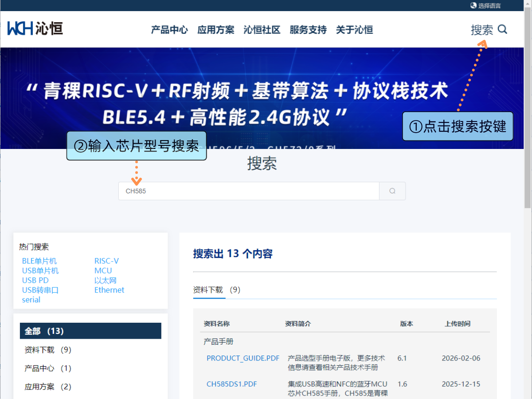This screenshot has height=399, width=532.
Task: Select the 全部 (13) filter category
Action: 90,331
